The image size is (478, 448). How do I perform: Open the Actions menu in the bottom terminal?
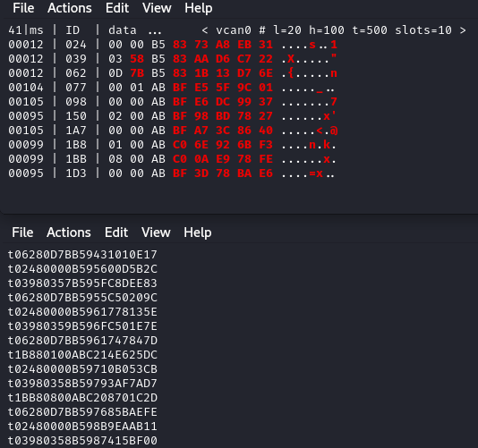coord(69,232)
